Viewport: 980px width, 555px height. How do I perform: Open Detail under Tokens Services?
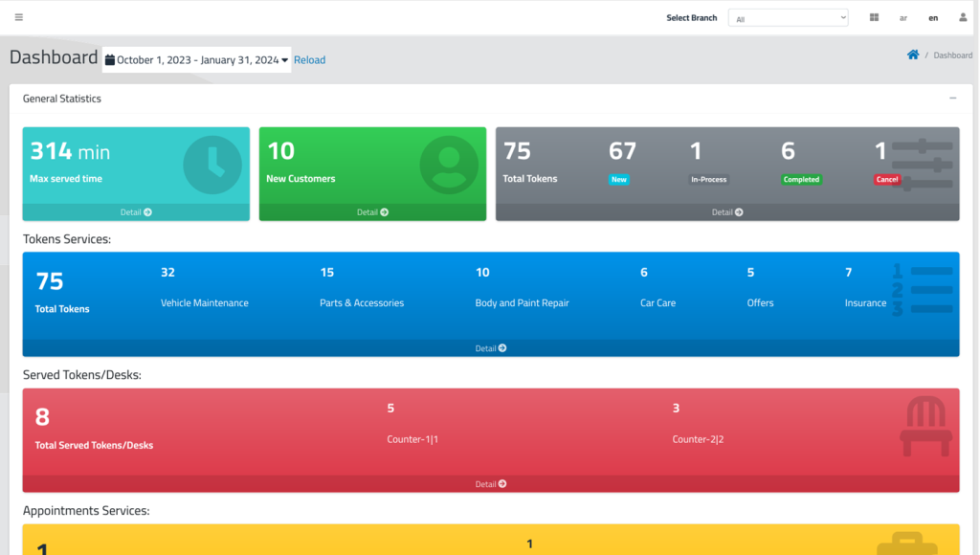click(x=491, y=348)
